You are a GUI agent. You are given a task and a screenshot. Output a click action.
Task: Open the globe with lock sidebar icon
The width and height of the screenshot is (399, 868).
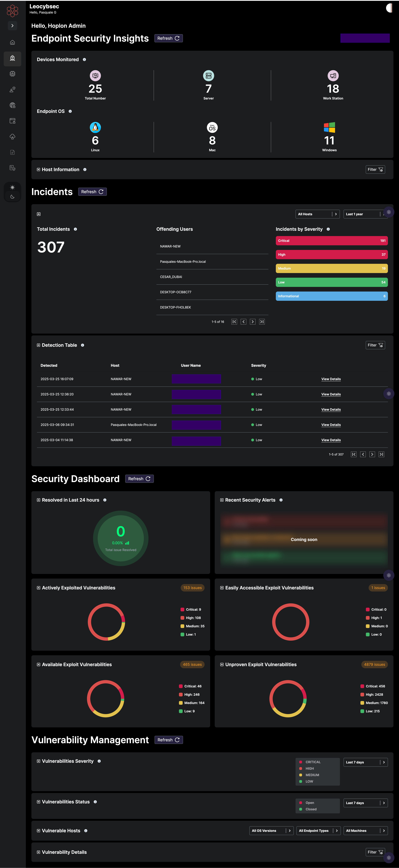12,105
